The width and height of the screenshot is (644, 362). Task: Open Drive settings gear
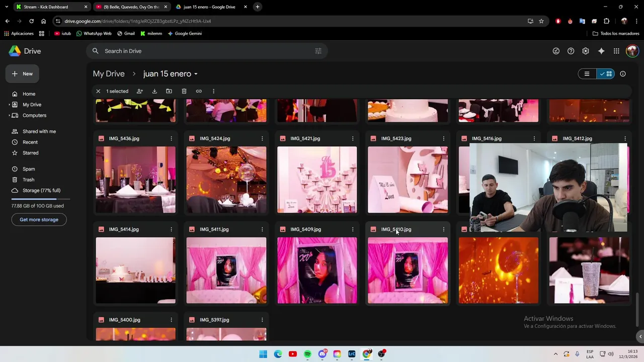tap(586, 51)
